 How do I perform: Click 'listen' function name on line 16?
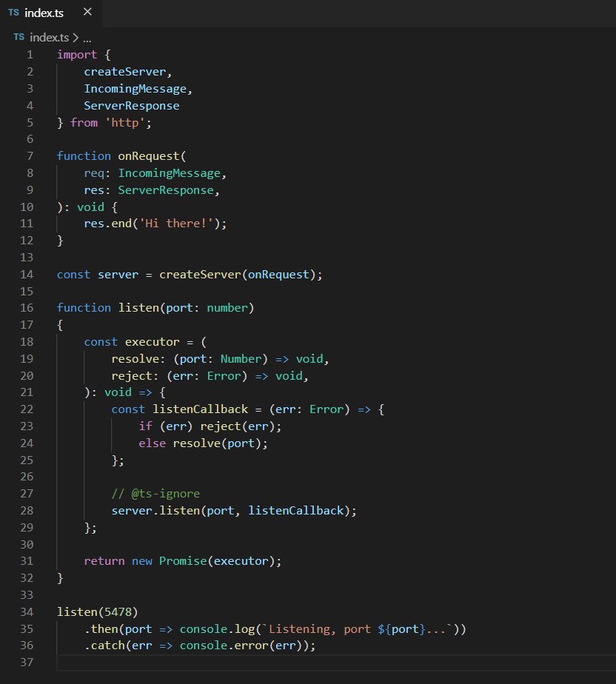[138, 308]
